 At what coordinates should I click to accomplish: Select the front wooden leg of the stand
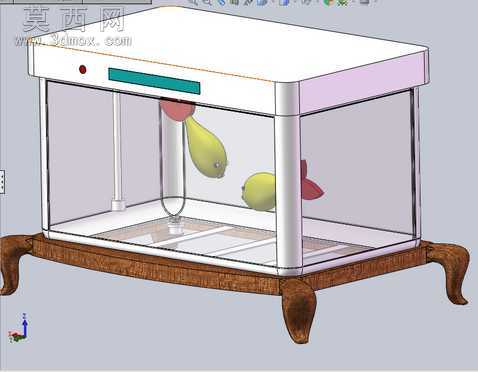tap(298, 310)
